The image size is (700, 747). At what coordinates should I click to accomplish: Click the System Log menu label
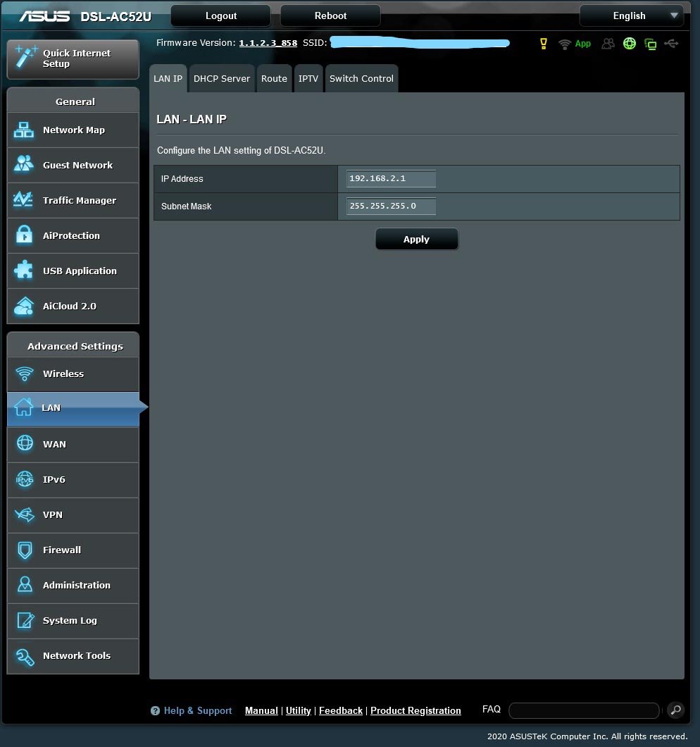(x=70, y=620)
